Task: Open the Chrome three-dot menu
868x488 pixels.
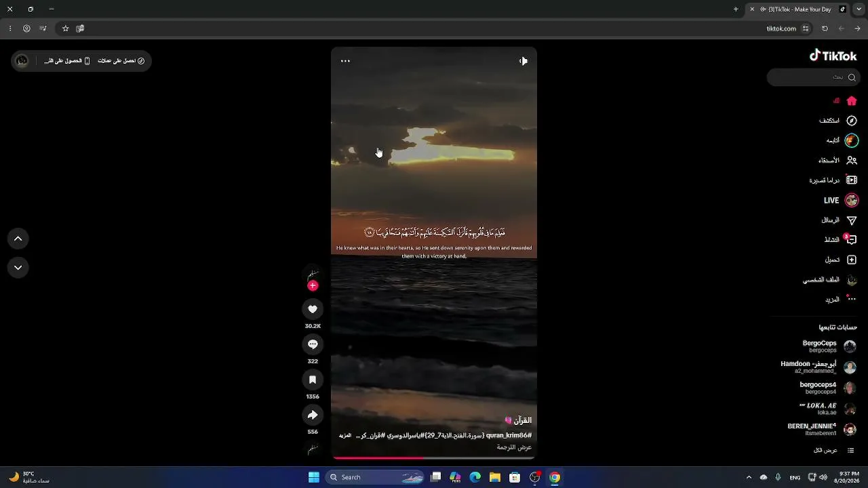Action: pos(10,28)
